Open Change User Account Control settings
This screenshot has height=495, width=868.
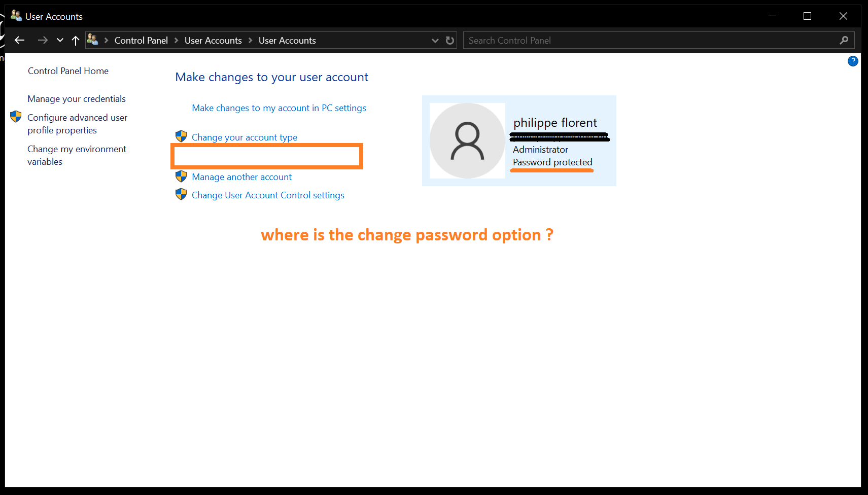tap(268, 195)
